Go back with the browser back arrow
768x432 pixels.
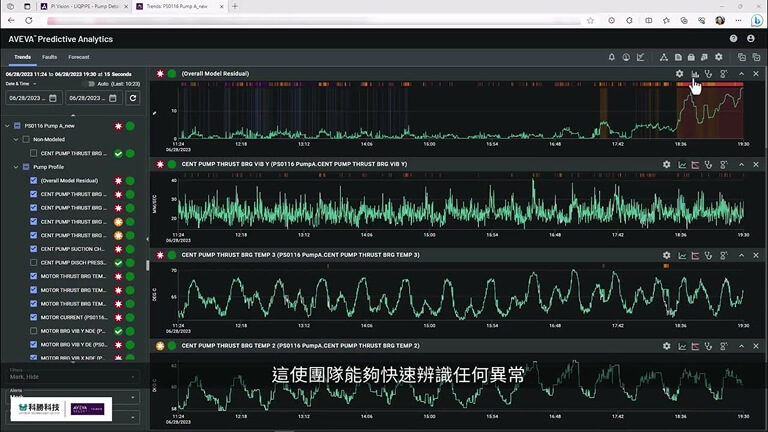tap(11, 21)
